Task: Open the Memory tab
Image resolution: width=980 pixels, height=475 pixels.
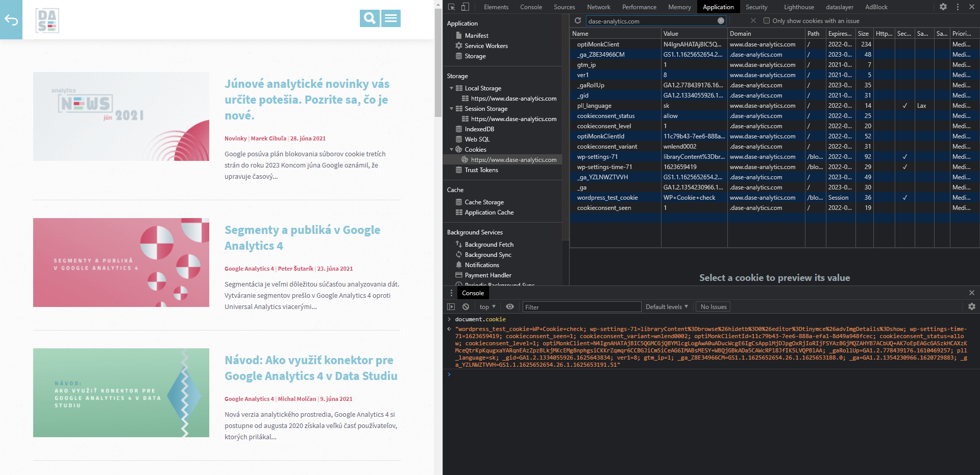Action: pos(679,7)
